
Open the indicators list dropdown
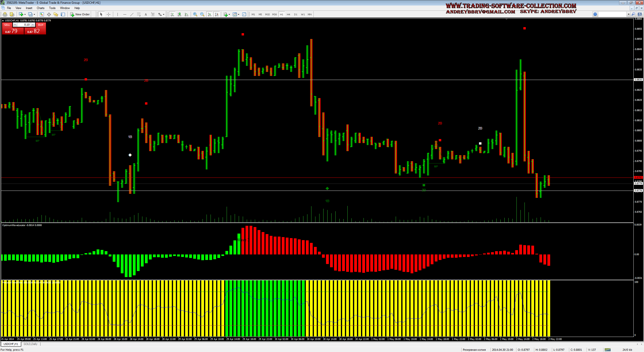coord(229,14)
